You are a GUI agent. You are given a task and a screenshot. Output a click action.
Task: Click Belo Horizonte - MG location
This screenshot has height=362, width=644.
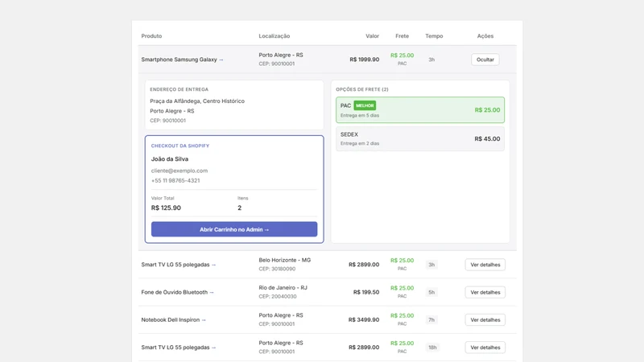pyautogui.click(x=285, y=260)
